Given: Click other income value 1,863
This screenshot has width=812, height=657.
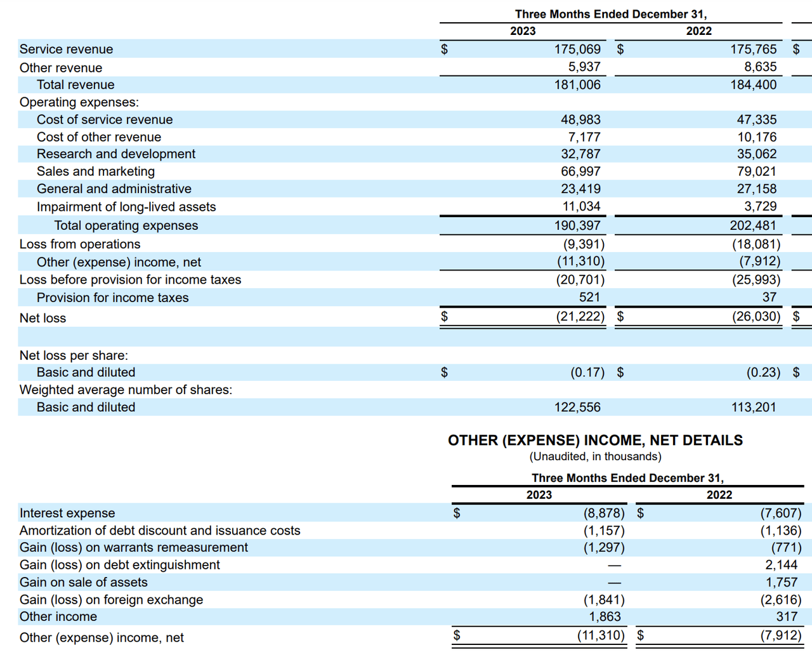Looking at the screenshot, I should [605, 616].
